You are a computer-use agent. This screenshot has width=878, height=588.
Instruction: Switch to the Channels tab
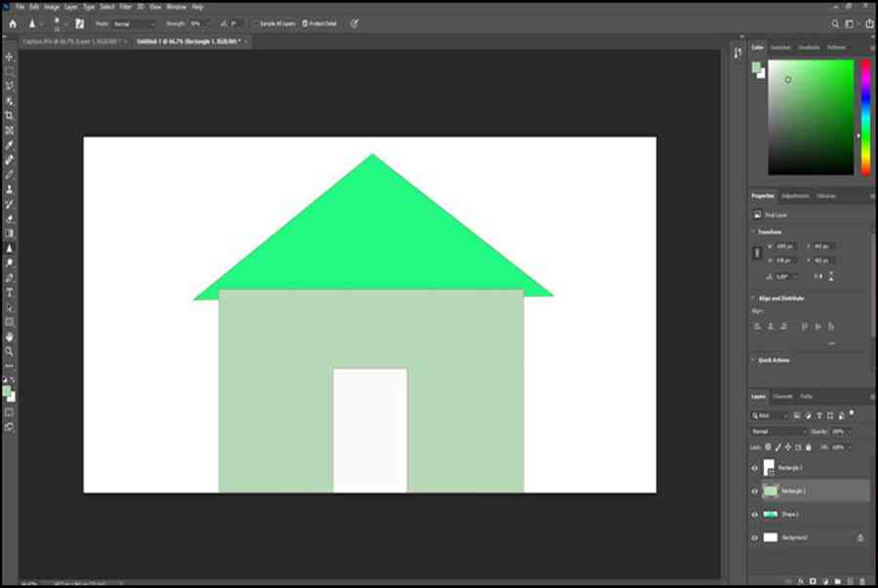pos(782,397)
